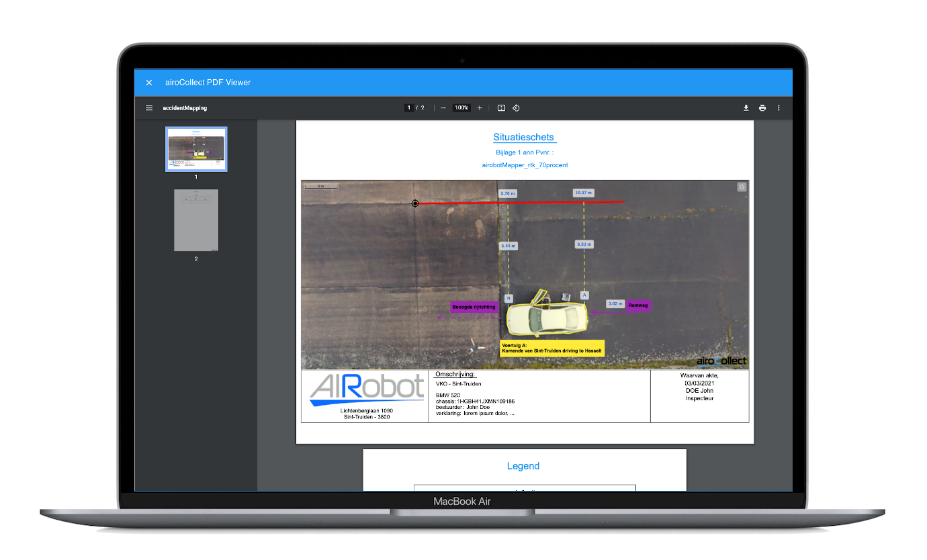The image size is (927, 560).
Task: Download the accidentMapping PDF
Action: point(746,108)
